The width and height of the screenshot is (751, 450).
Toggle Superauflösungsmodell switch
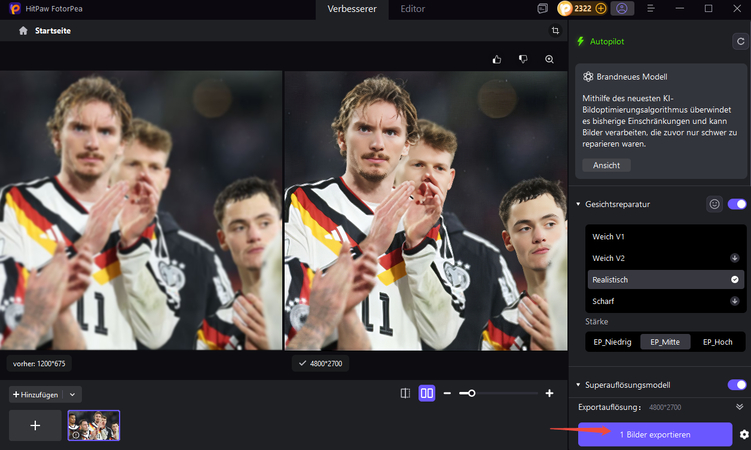point(737,385)
